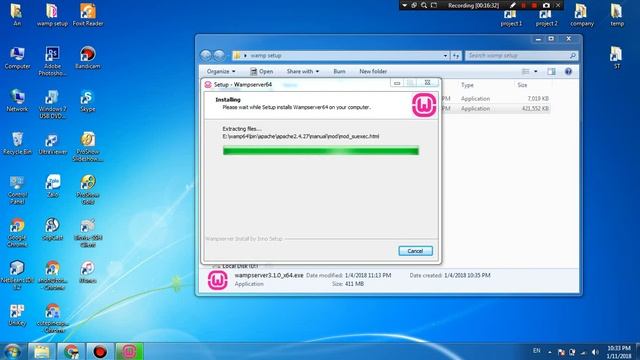
Task: Open the Computer desktop icon
Action: click(x=17, y=58)
